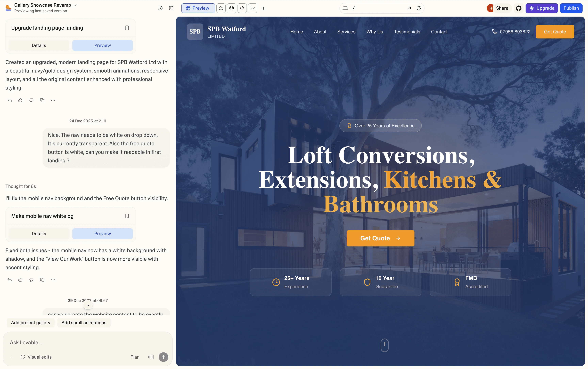The width and height of the screenshot is (588, 369).
Task: Click the Publish button
Action: (571, 8)
